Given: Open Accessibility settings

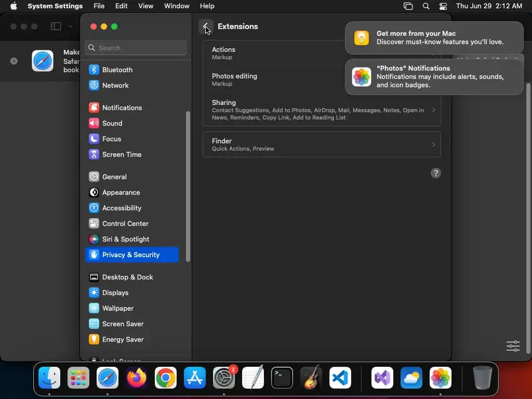Looking at the screenshot, I should pyautogui.click(x=132, y=208).
